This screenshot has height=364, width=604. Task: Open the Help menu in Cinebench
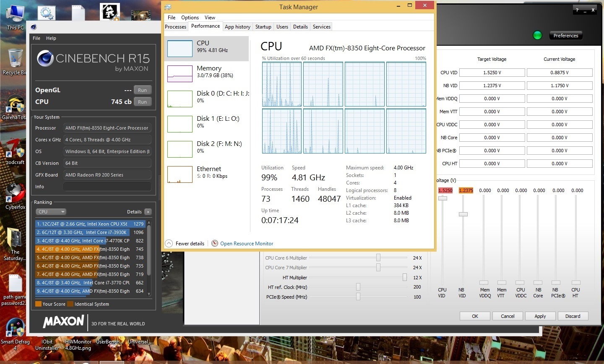(51, 38)
